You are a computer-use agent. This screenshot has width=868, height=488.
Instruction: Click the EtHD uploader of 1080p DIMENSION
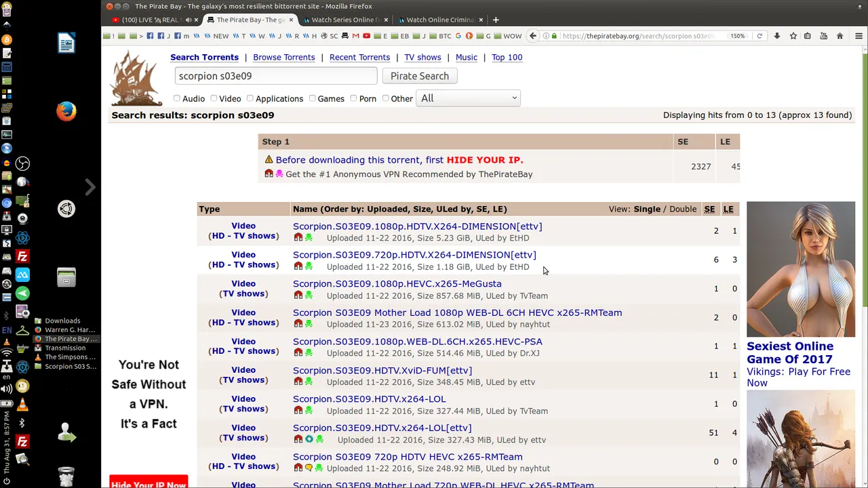pos(519,238)
